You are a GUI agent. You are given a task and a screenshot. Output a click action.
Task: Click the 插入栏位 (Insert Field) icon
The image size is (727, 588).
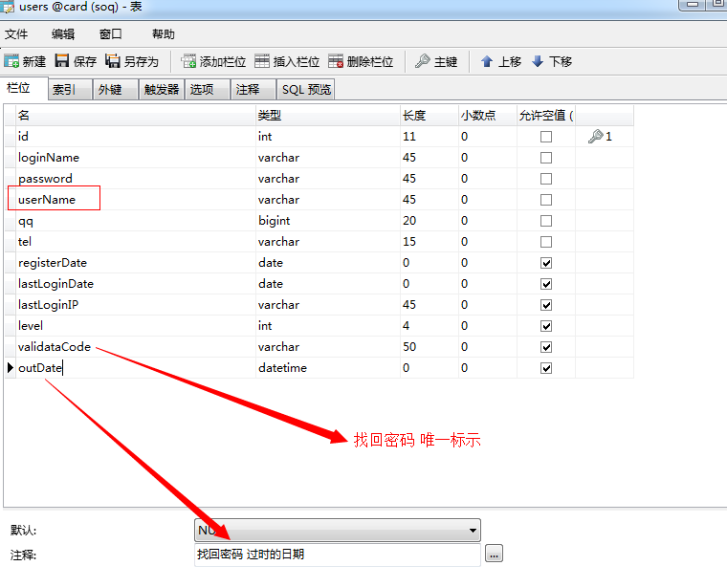(262, 61)
